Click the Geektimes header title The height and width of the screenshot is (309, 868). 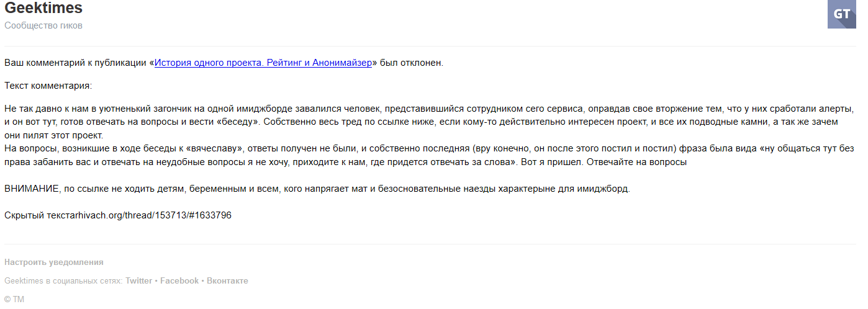(x=43, y=8)
